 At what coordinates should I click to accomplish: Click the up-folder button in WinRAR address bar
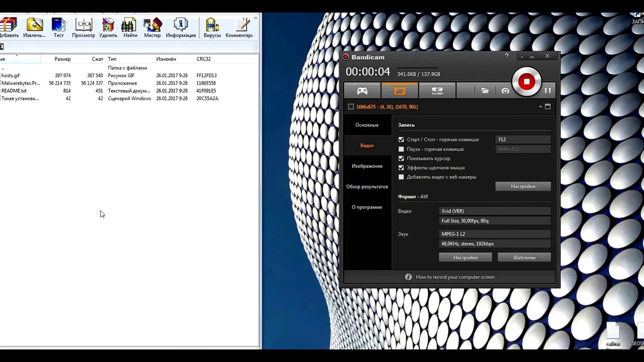tap(2, 47)
